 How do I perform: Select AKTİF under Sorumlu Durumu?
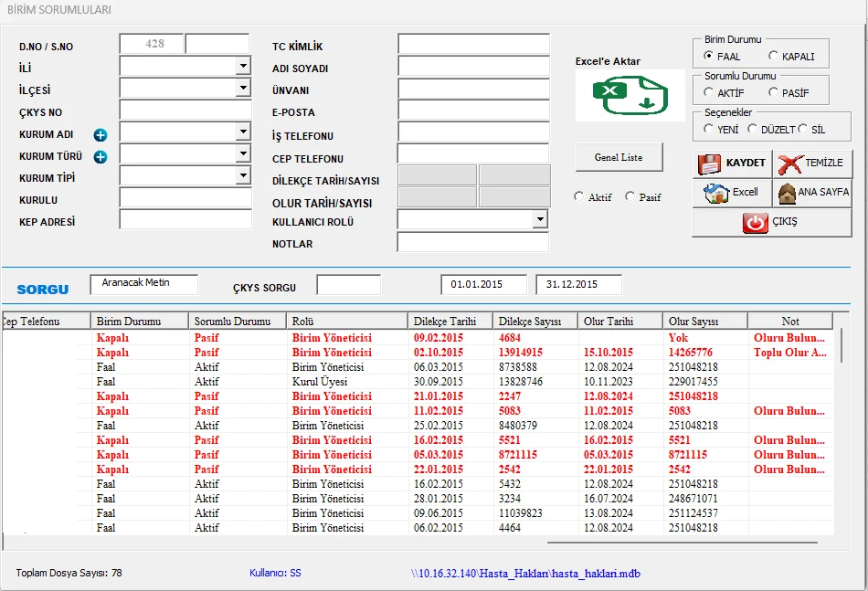click(x=708, y=92)
